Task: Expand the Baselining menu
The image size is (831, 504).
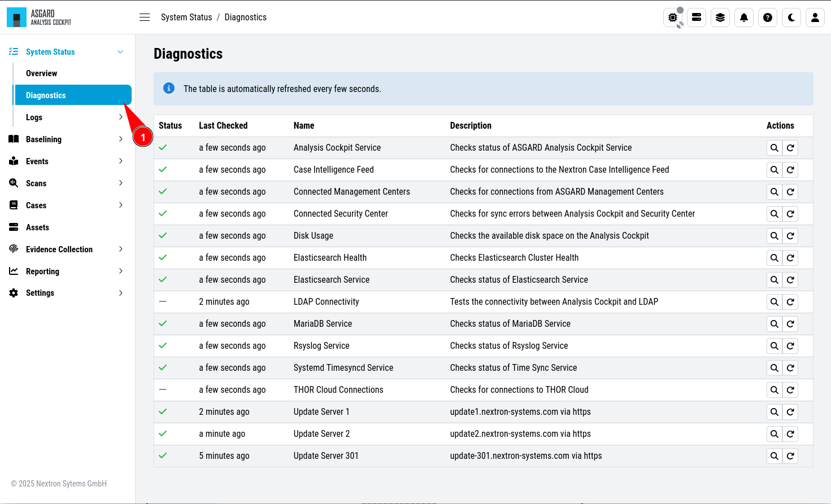Action: 120,139
